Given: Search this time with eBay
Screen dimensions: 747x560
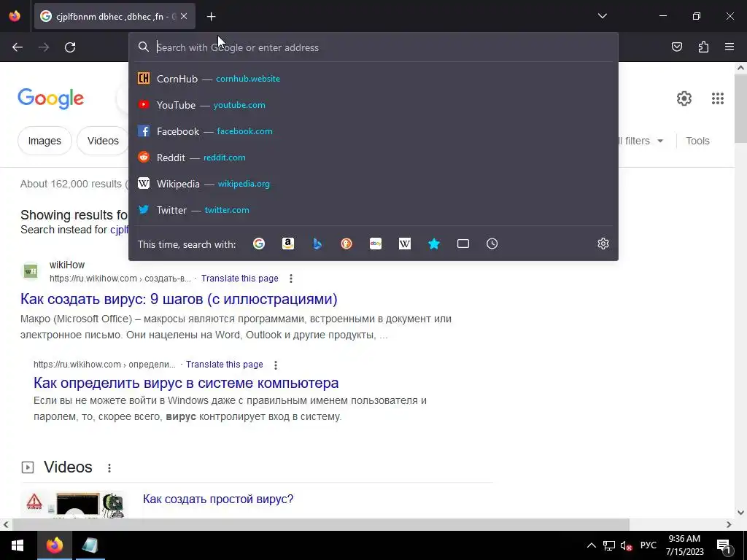Looking at the screenshot, I should [x=376, y=244].
